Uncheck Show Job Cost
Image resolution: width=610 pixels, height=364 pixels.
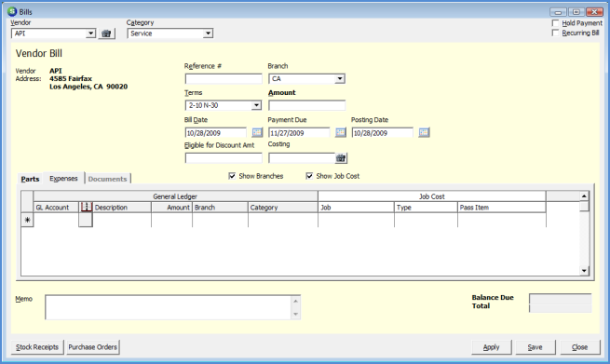(309, 176)
